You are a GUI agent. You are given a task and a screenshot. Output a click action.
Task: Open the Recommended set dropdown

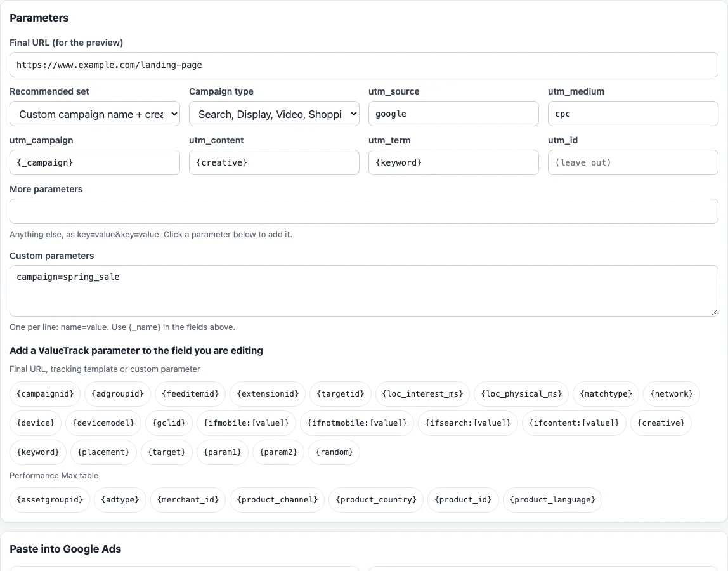[x=94, y=114]
